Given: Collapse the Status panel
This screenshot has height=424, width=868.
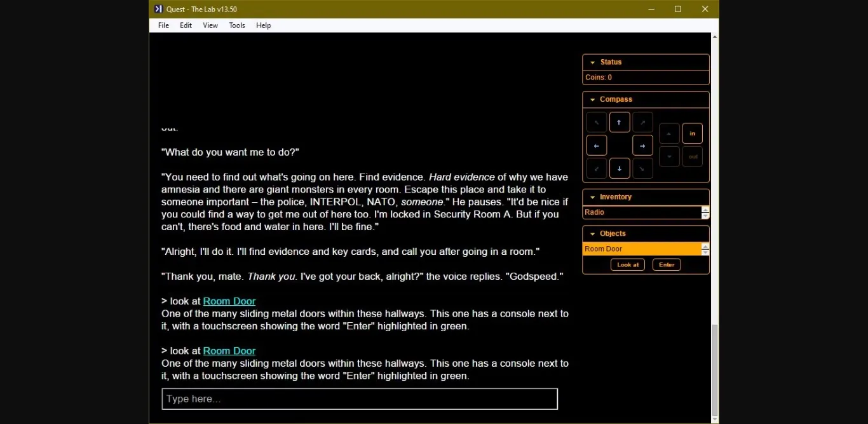Looking at the screenshot, I should tap(594, 62).
